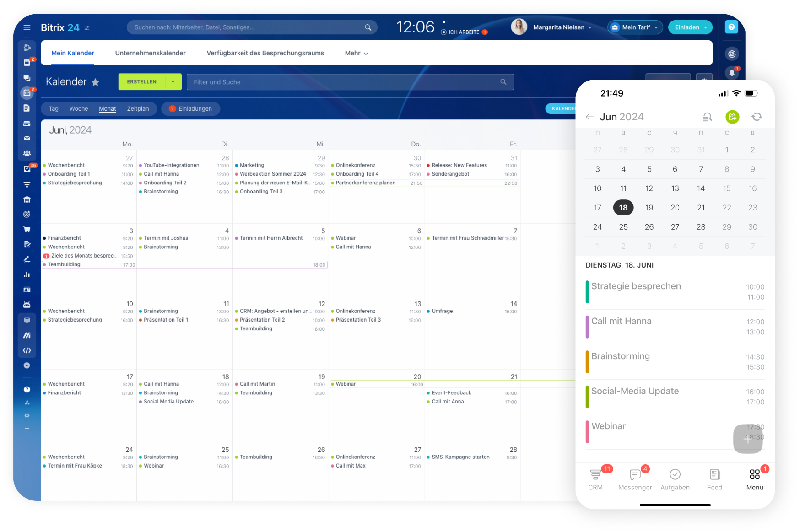Open the online store cart icon in sidebar

click(x=27, y=229)
